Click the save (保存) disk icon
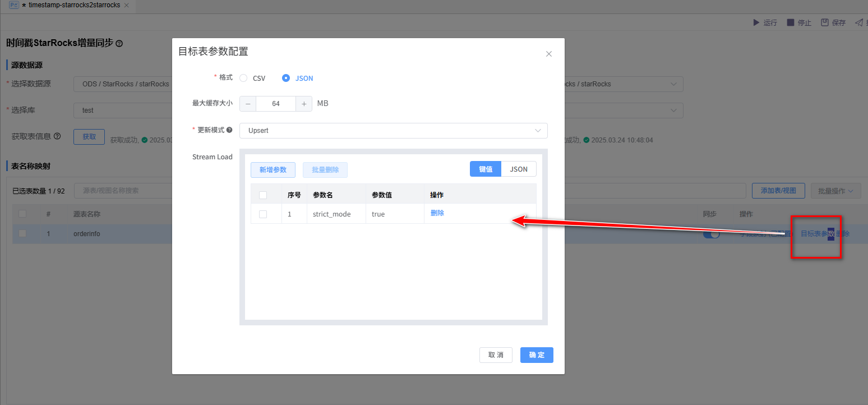868x405 pixels. coord(825,22)
